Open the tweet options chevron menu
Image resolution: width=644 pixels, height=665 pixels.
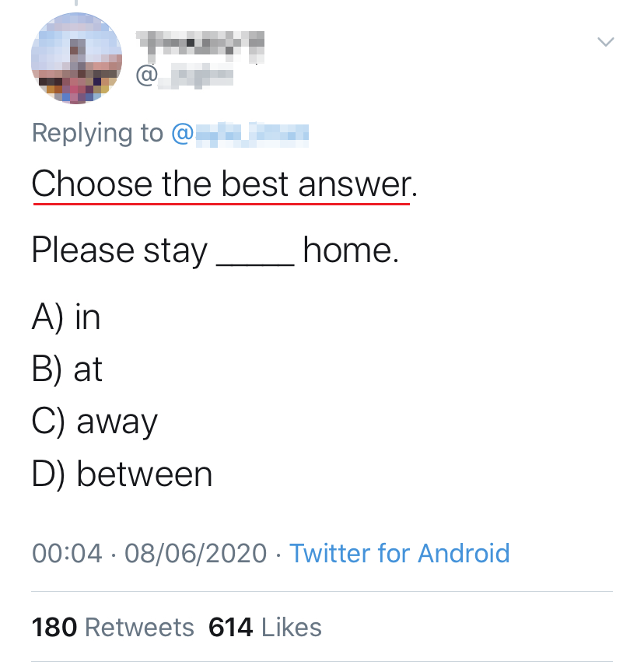click(605, 41)
